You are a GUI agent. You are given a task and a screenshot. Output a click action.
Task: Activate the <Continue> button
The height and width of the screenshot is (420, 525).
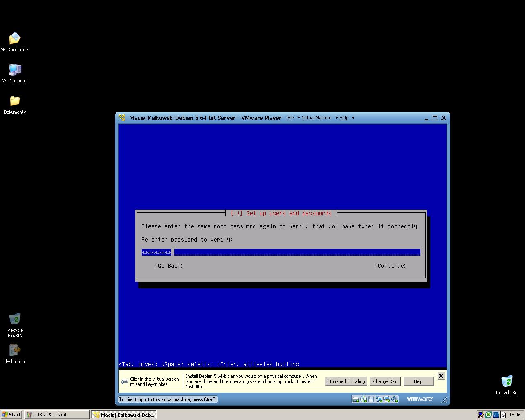coord(391,266)
